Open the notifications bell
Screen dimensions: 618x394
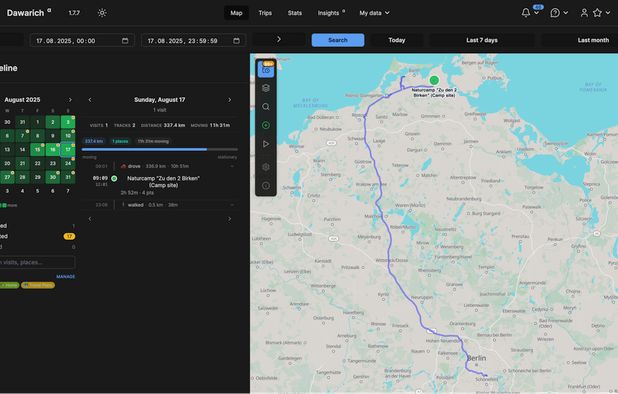point(526,13)
